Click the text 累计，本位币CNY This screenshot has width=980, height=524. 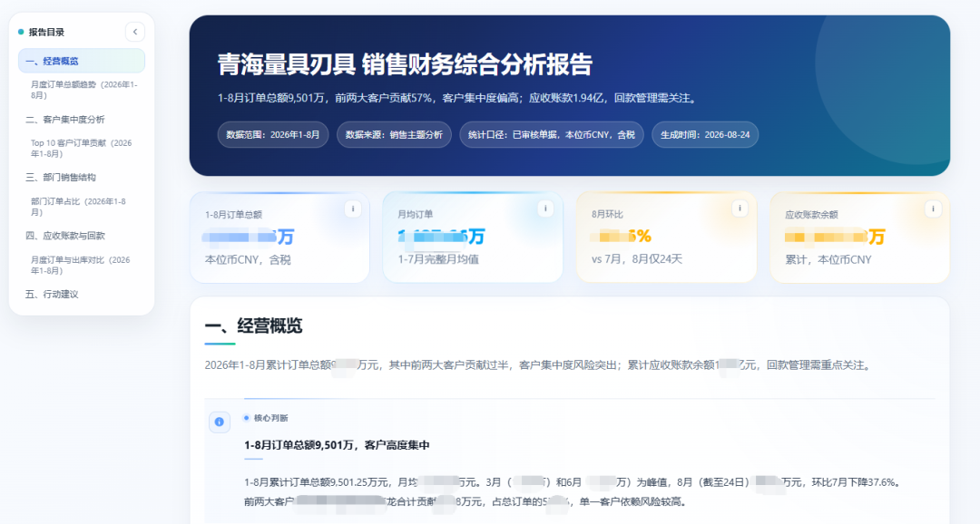[x=828, y=260]
